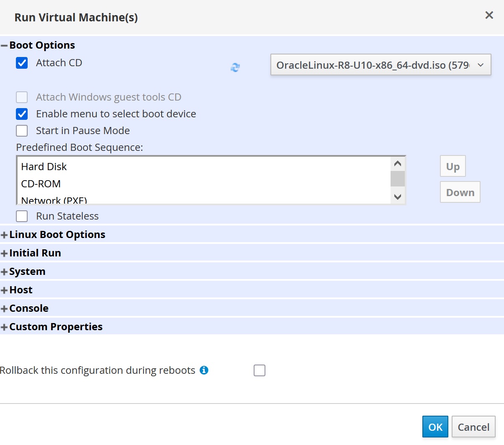504x445 pixels.
Task: Disable menu to select boot device
Action: (21, 114)
